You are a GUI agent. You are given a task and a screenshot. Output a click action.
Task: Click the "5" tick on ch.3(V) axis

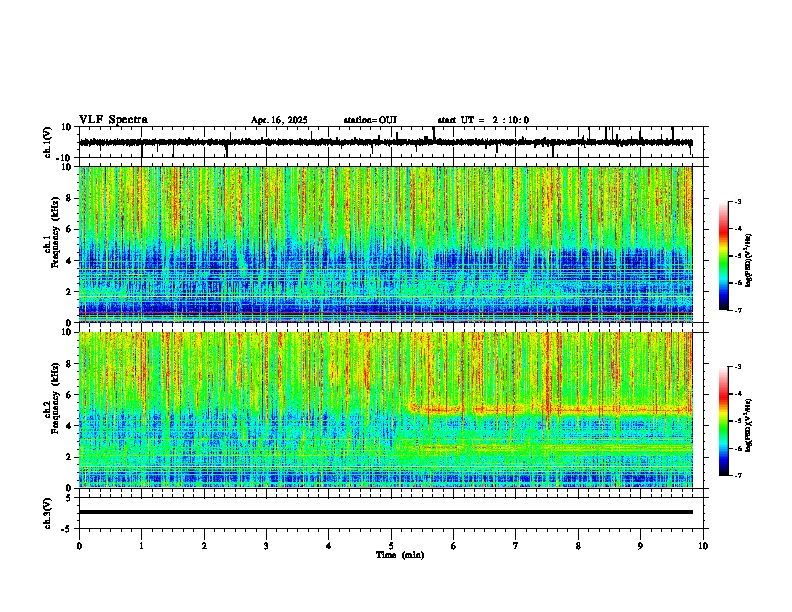69,498
